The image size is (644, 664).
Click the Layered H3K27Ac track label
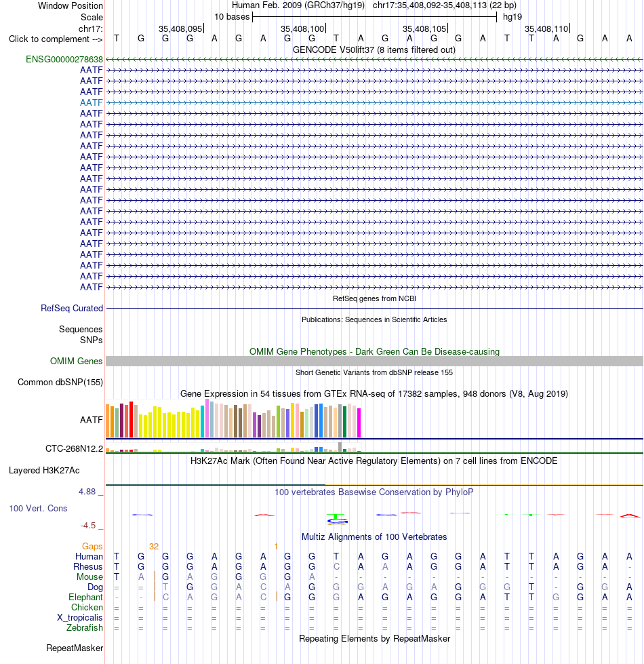coord(44,471)
